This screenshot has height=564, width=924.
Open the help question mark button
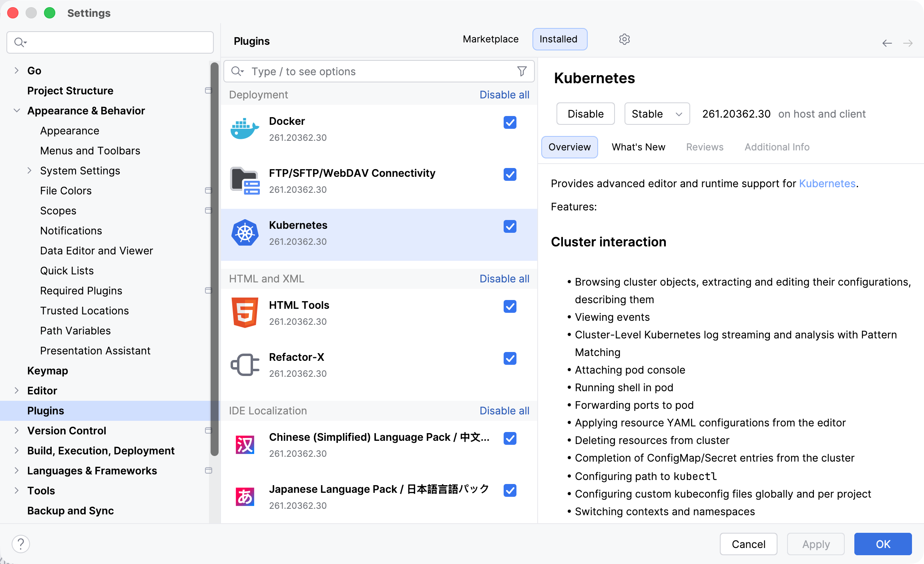coord(21,544)
